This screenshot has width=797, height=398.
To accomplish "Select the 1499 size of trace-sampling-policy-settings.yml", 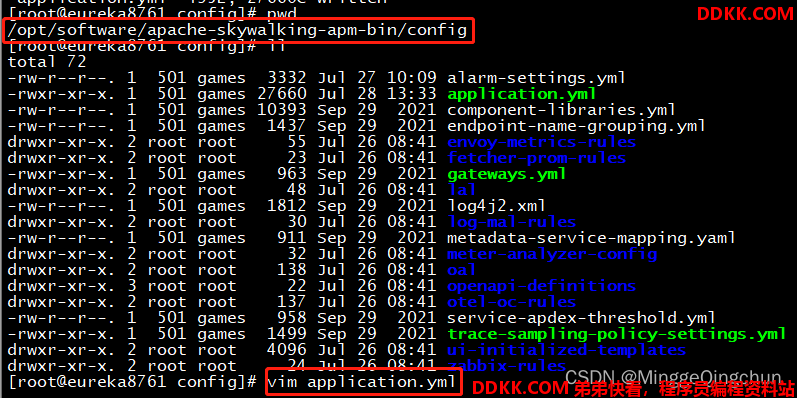I will click(x=287, y=334).
